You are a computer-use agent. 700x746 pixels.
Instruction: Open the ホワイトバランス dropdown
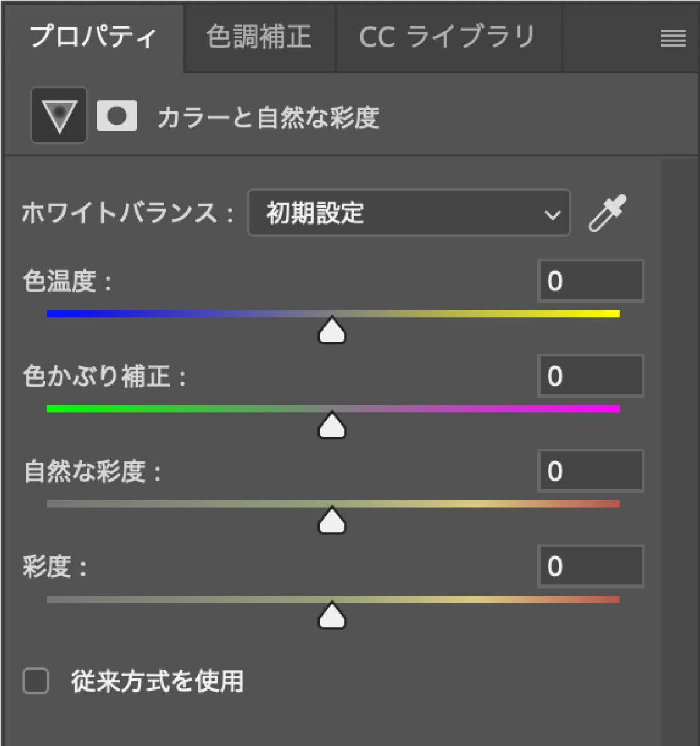408,214
